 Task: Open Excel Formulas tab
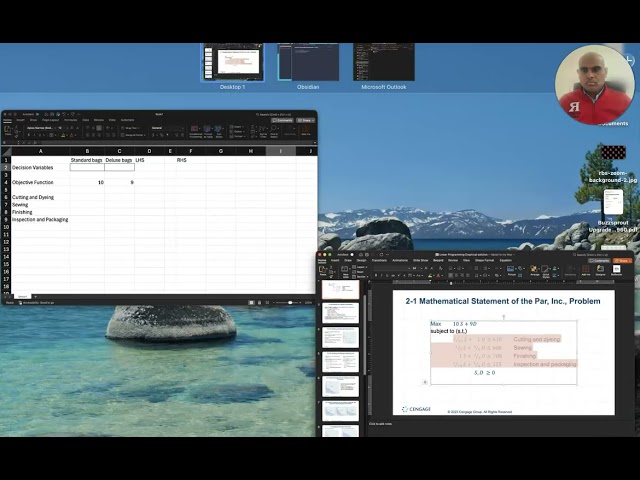click(71, 120)
